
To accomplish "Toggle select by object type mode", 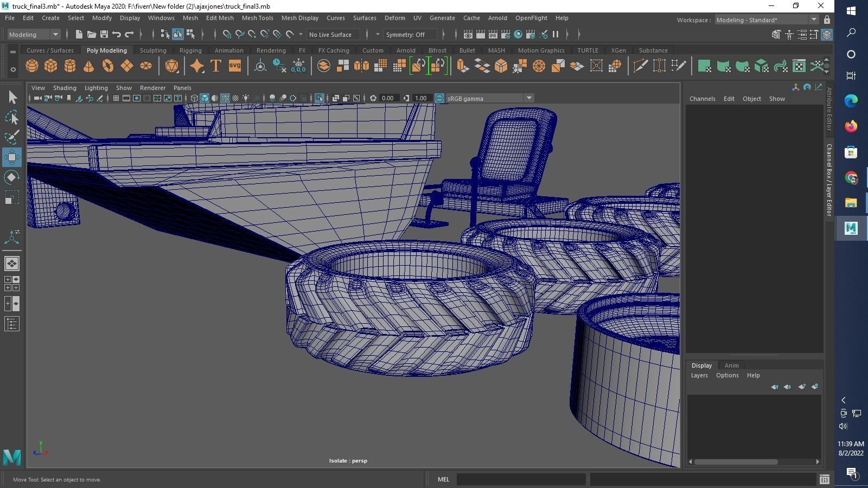I will click(x=178, y=35).
